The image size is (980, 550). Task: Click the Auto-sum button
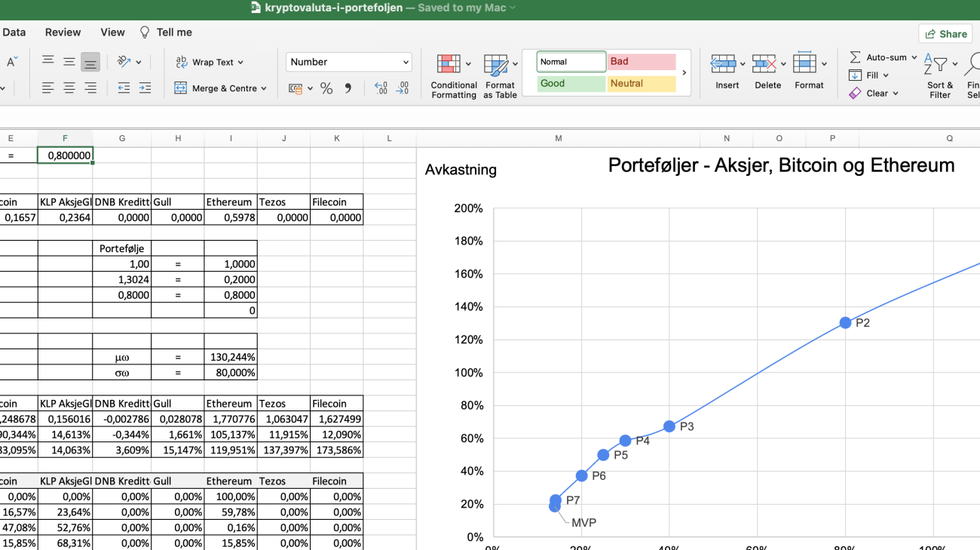(878, 57)
